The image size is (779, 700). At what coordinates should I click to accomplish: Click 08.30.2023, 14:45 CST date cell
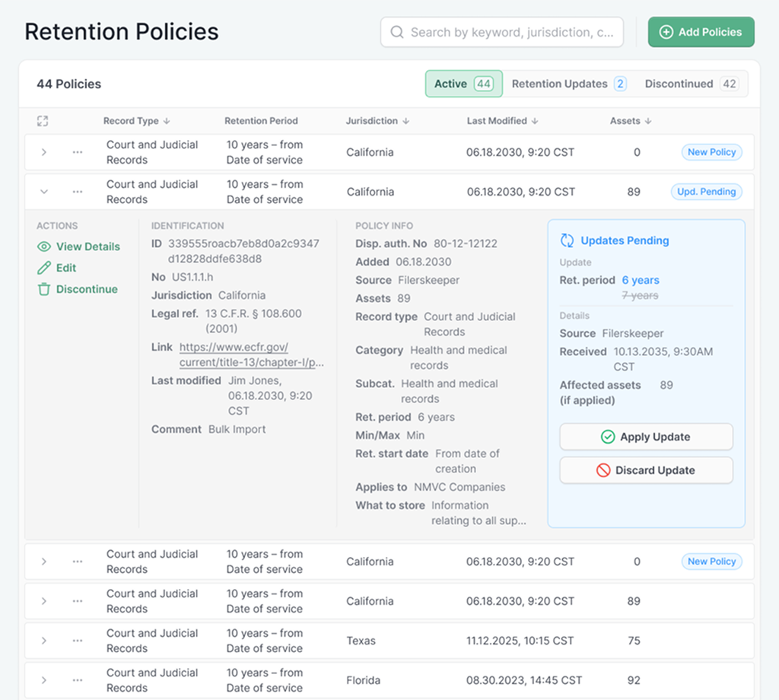523,680
